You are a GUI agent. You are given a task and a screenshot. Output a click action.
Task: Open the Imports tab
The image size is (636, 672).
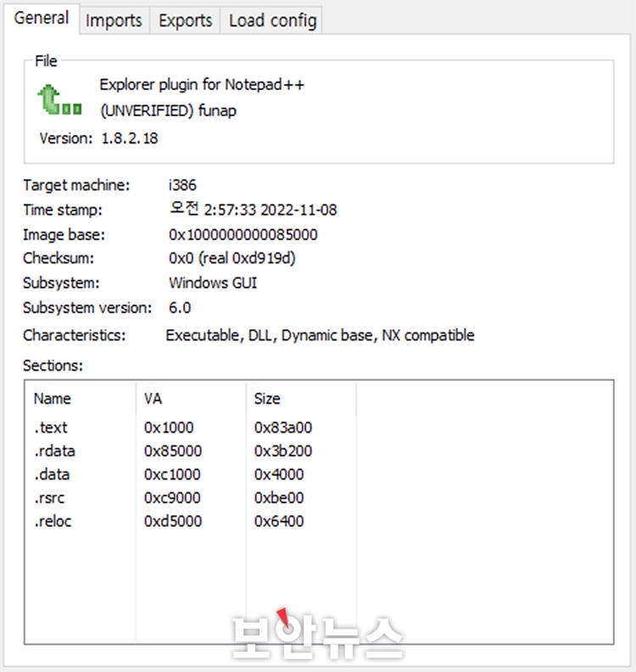coord(114,20)
